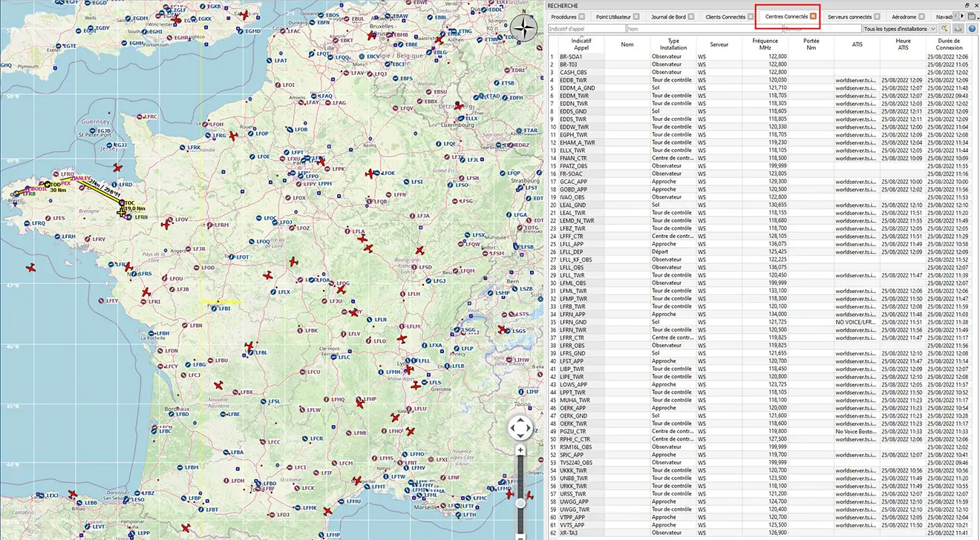Viewport: 980px width, 540px height.
Task: Click the map zoom slider handle
Action: (x=520, y=504)
